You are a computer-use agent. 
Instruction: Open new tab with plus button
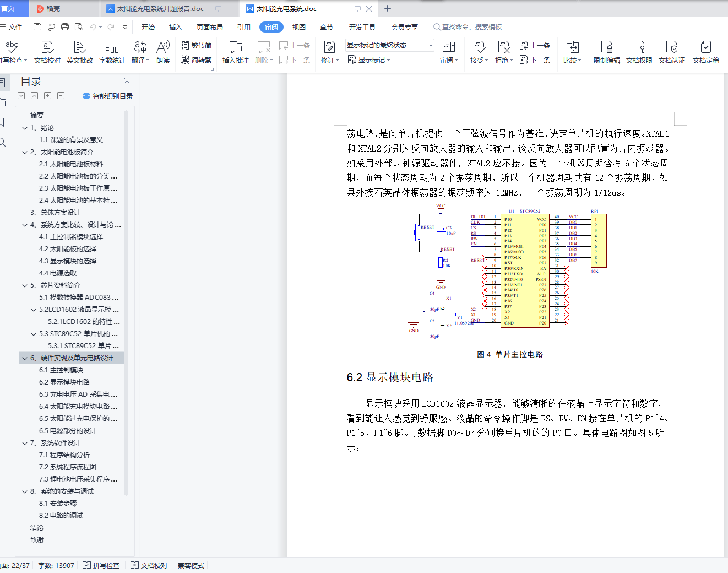pyautogui.click(x=388, y=8)
